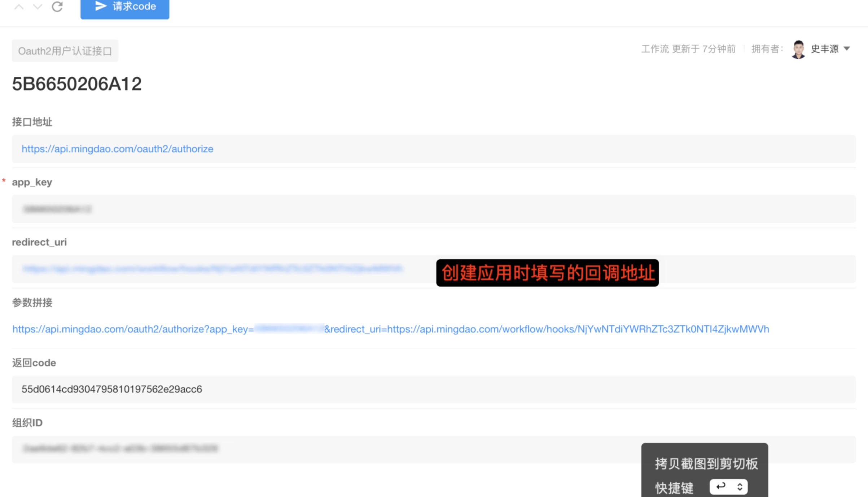Expand the owner dropdown arrow next to 史丰源

[x=847, y=49]
